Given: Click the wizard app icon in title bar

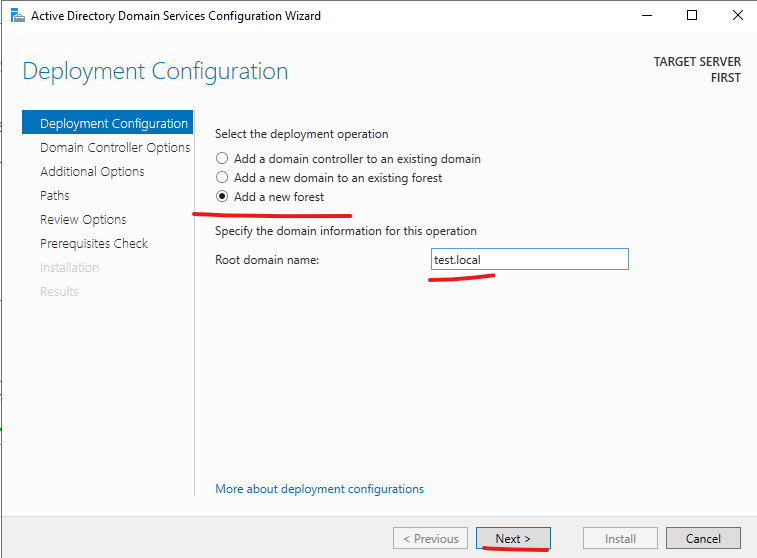Looking at the screenshot, I should (17, 16).
